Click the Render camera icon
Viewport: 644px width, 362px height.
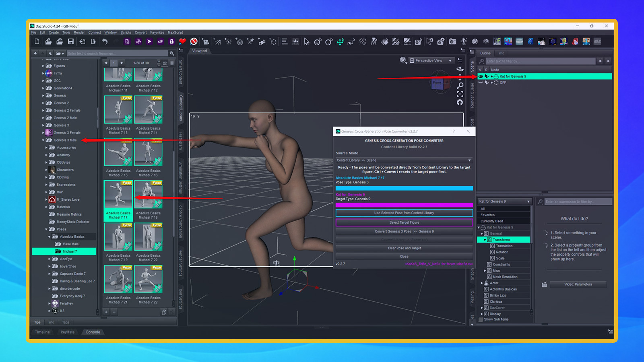pyautogui.click(x=452, y=41)
